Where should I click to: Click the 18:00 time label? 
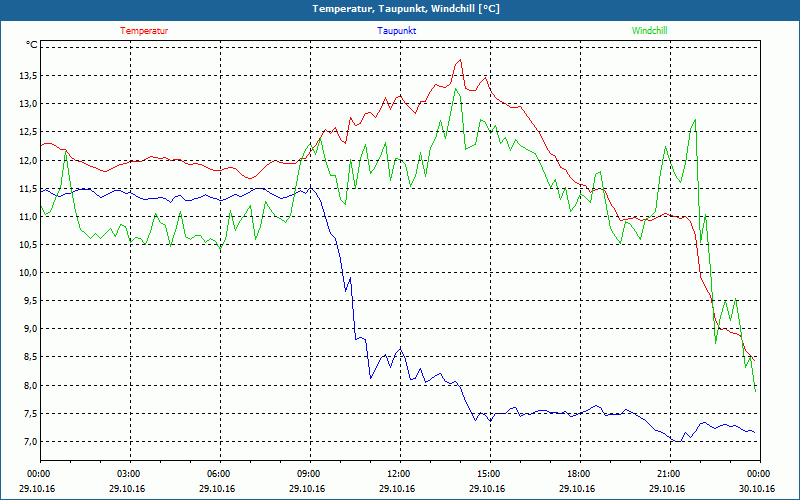[580, 474]
